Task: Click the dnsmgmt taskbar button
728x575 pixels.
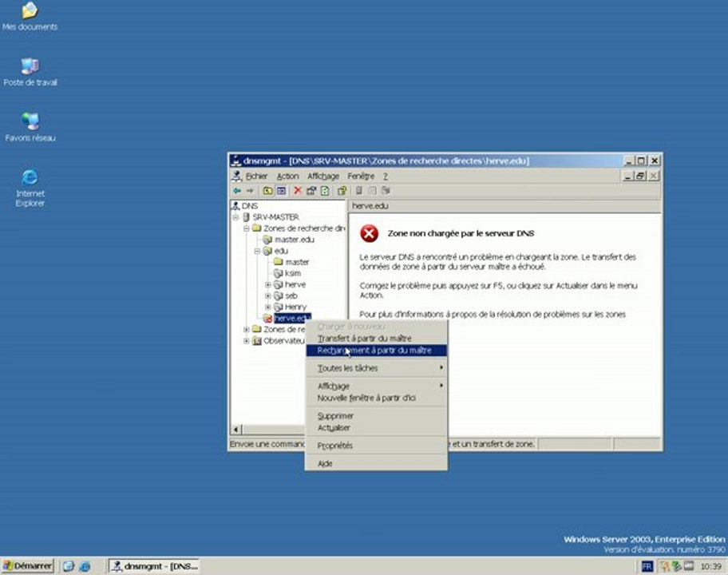Action: pyautogui.click(x=154, y=566)
